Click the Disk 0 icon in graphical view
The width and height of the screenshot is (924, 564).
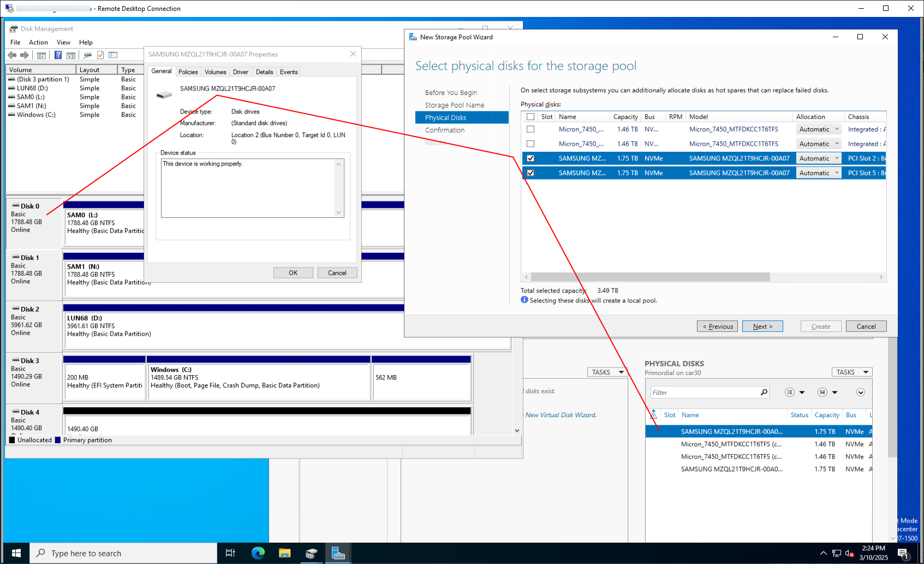coord(16,206)
